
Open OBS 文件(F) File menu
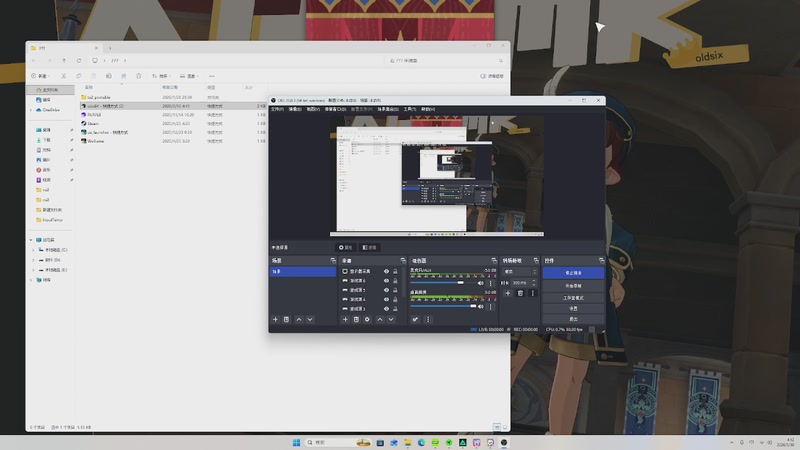(x=278, y=109)
